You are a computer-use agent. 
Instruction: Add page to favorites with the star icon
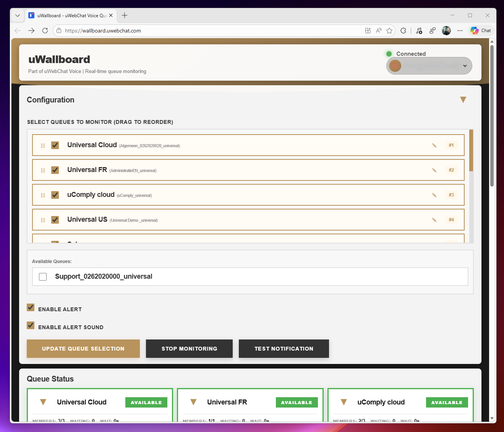pyautogui.click(x=389, y=31)
